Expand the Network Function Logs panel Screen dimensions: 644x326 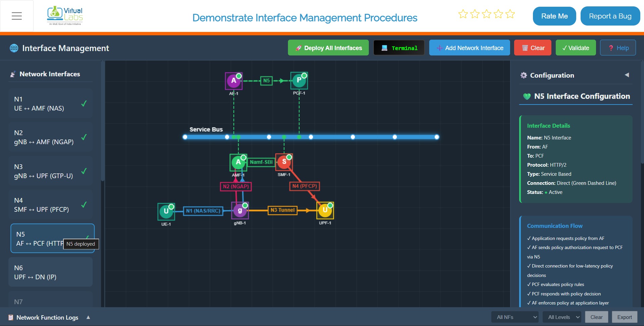(88, 317)
